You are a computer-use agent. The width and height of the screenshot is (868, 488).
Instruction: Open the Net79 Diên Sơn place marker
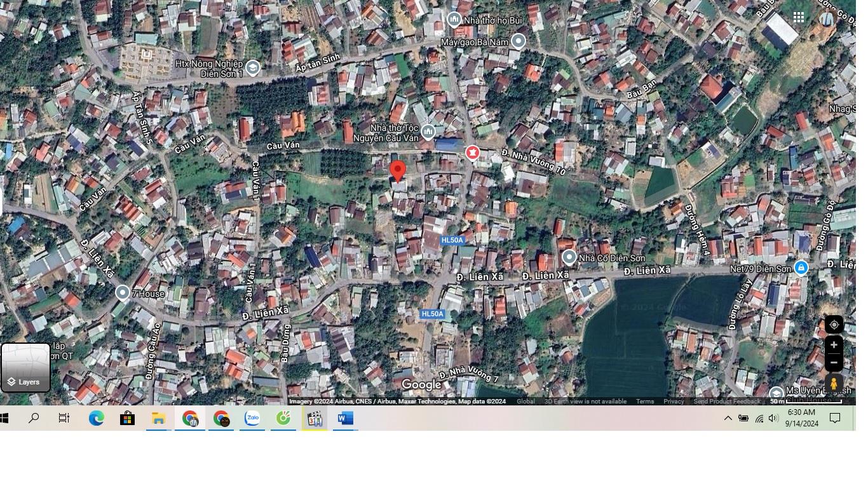[x=801, y=268]
